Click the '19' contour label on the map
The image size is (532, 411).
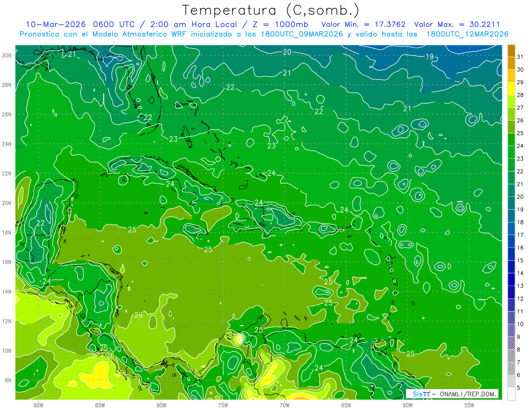[x=429, y=57]
